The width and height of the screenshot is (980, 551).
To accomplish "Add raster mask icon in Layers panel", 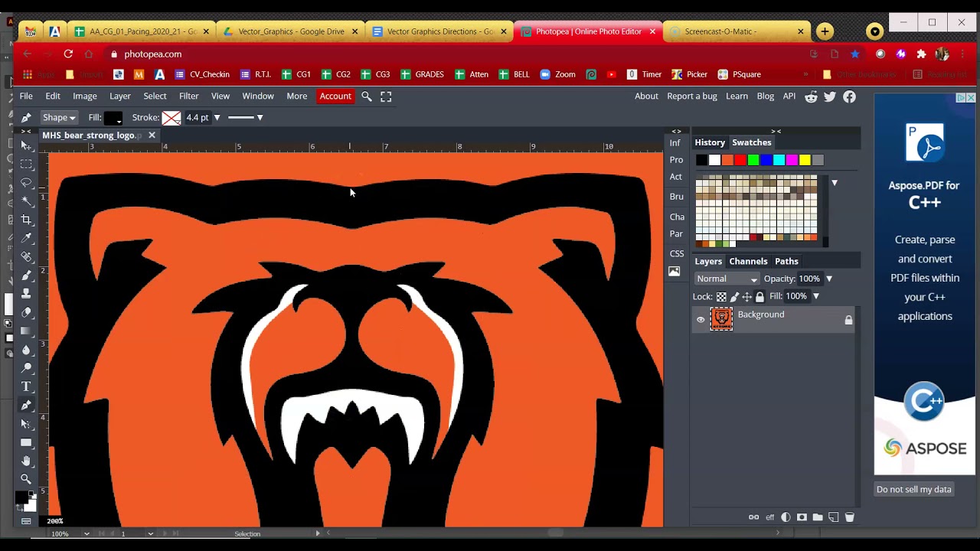I will coord(802,517).
